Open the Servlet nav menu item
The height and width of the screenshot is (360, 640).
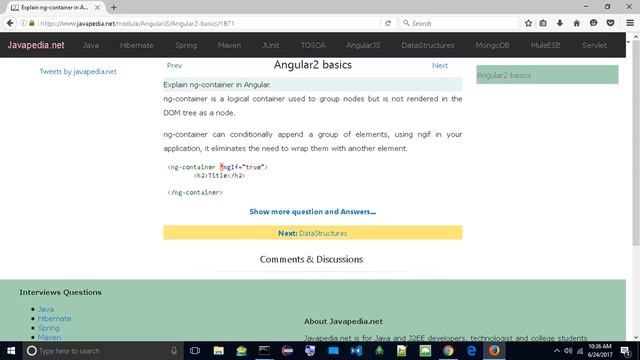coord(594,45)
